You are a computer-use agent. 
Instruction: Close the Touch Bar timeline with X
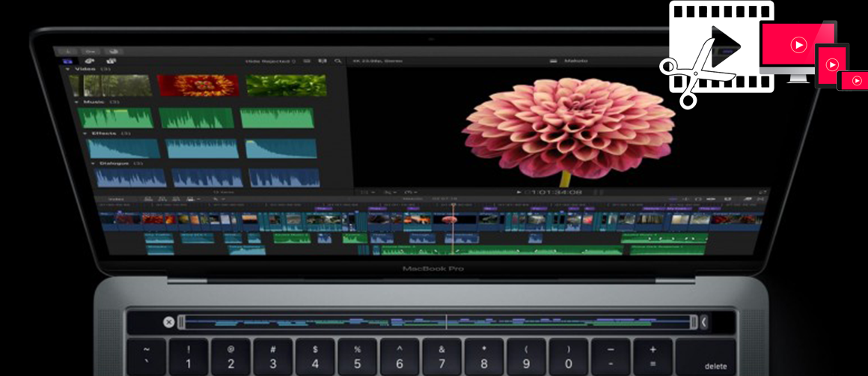169,322
